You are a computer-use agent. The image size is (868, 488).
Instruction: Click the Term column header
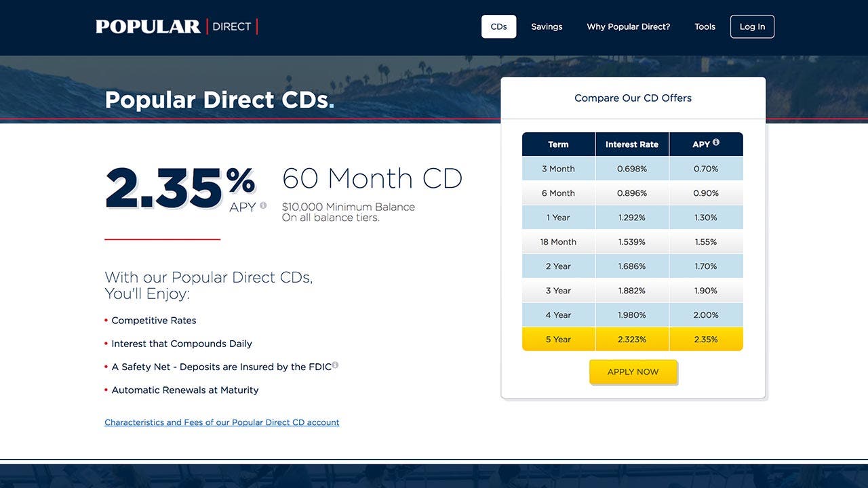558,144
